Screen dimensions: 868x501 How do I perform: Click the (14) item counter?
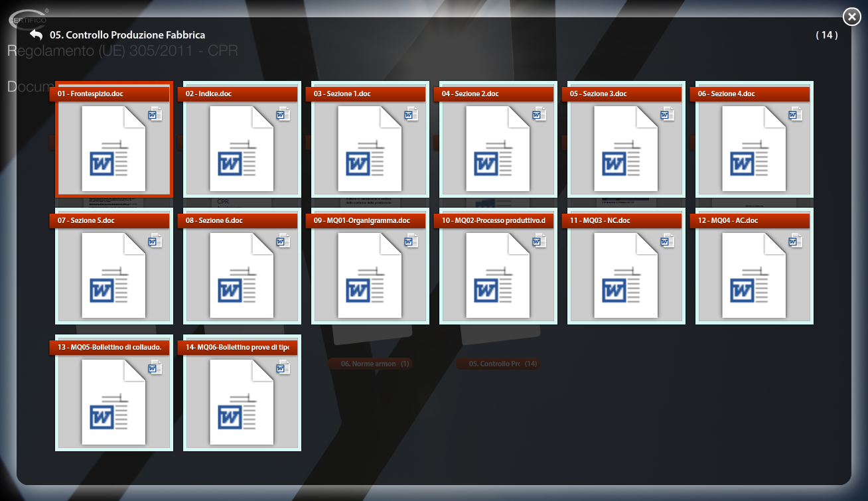click(x=826, y=35)
